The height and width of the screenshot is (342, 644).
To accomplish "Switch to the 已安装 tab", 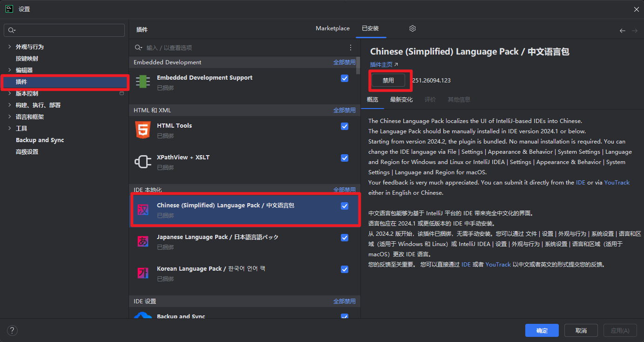I will point(371,28).
